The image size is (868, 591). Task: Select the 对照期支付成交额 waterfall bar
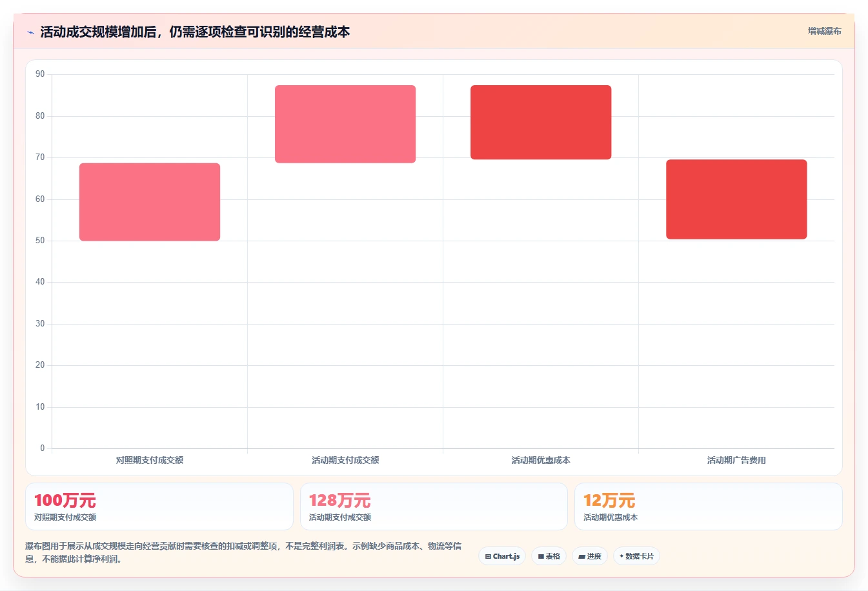(150, 202)
